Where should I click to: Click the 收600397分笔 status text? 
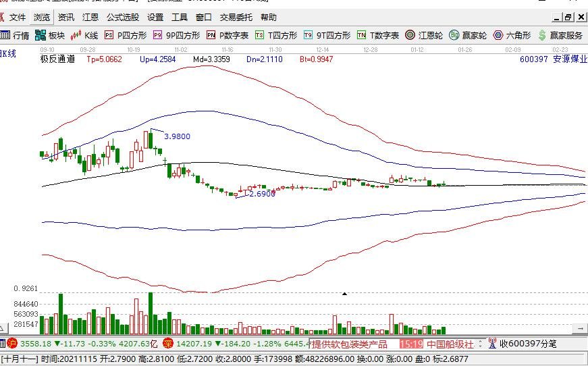pyautogui.click(x=528, y=344)
